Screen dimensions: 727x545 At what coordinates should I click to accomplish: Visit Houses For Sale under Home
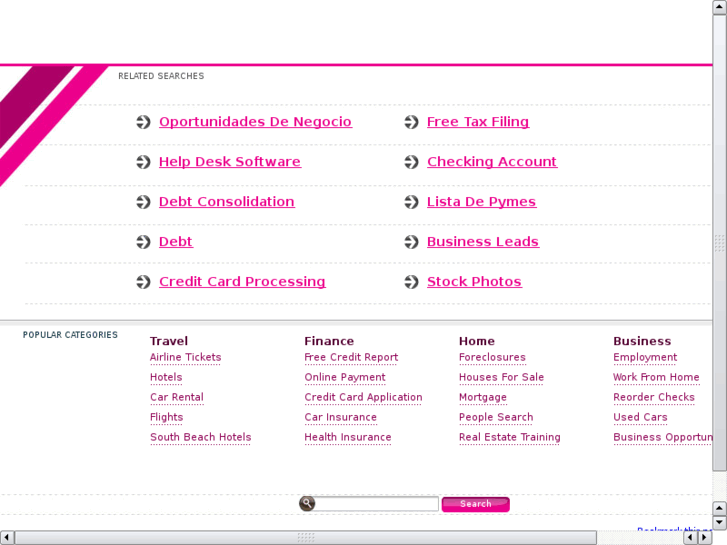(x=501, y=377)
